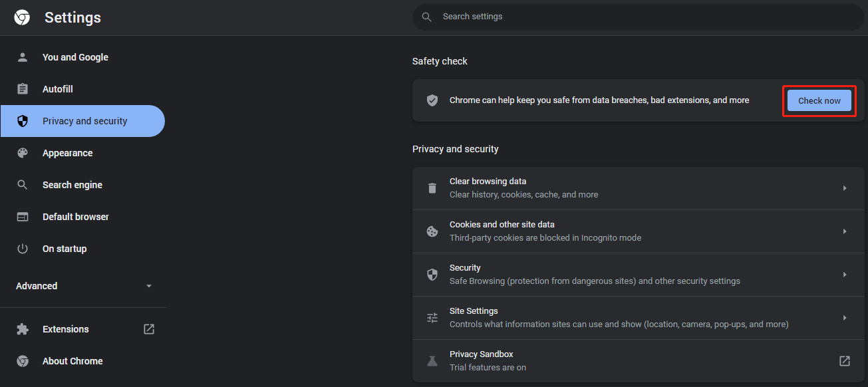Click the Cookies and other site data title
Image resolution: width=868 pixels, height=387 pixels.
pyautogui.click(x=502, y=225)
